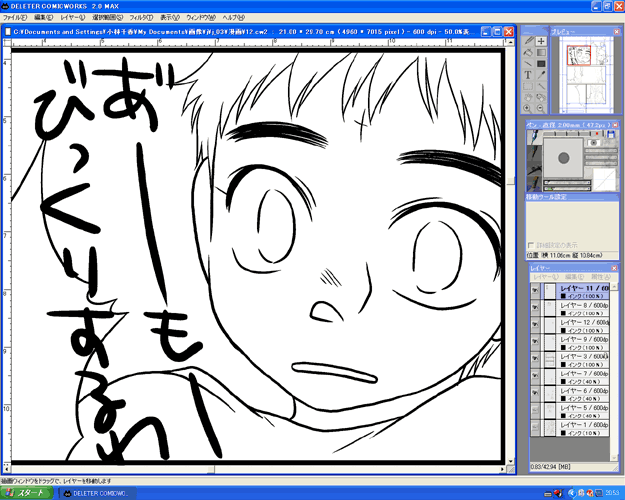
Task: Click DELETER COMICWORKS taskbar button
Action: coord(98,493)
